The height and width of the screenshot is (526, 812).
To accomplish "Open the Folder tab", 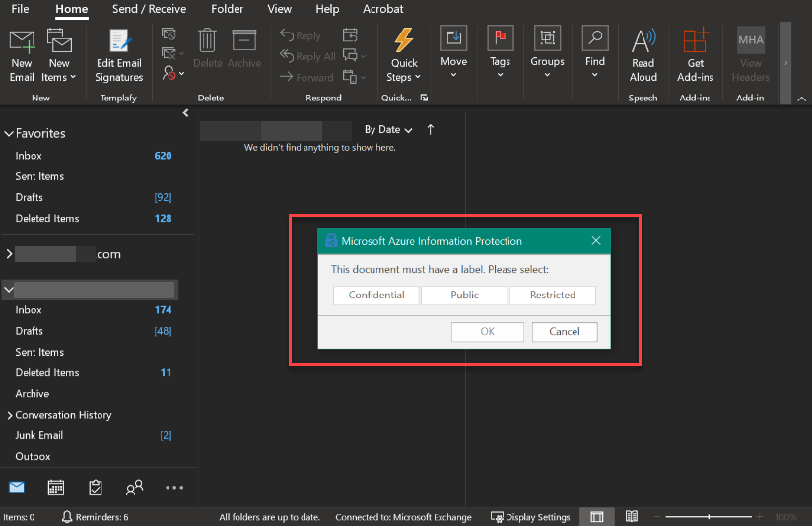I will coord(227,9).
